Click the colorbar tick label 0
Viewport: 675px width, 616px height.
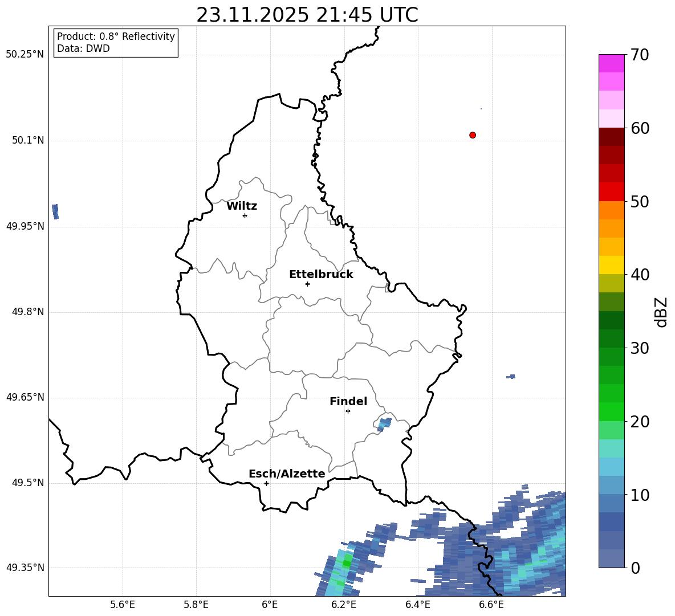635,568
